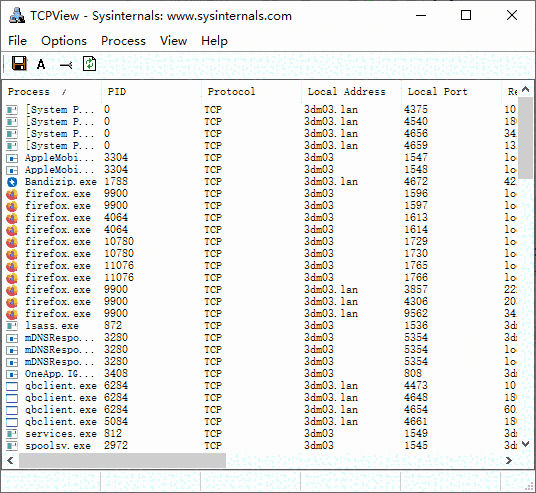The width and height of the screenshot is (536, 493).
Task: Click AppleMobi icon on local port 1547 row
Action: (x=12, y=158)
